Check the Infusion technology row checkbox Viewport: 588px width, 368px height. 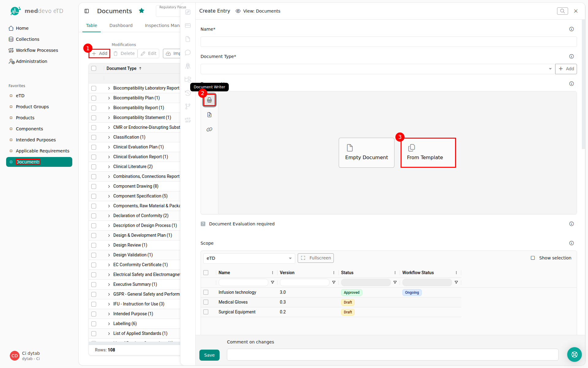pos(206,292)
